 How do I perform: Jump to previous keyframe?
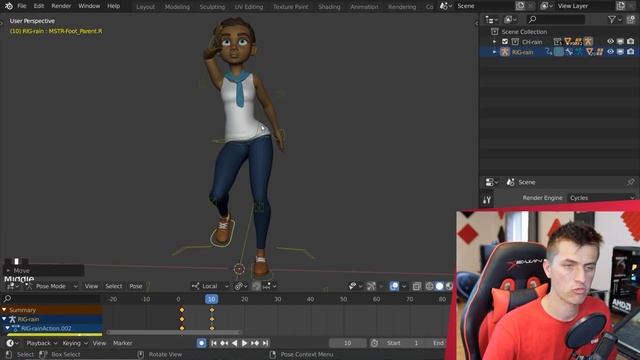tap(224, 343)
